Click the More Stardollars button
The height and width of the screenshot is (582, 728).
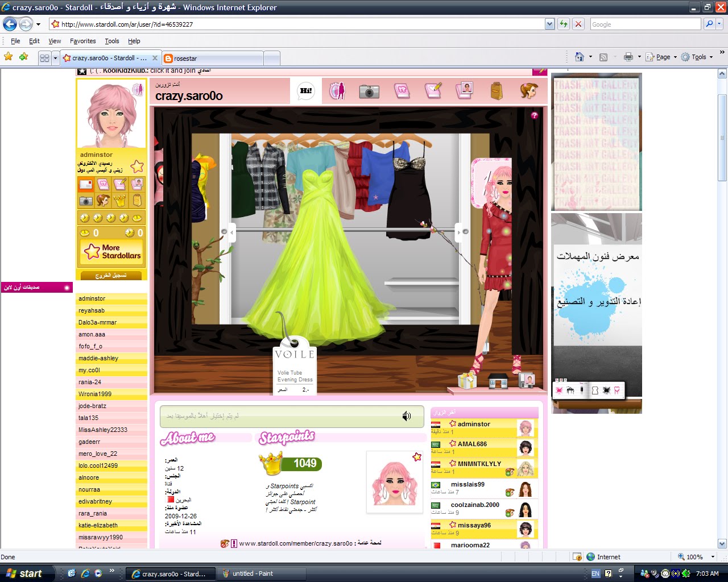[x=111, y=252]
